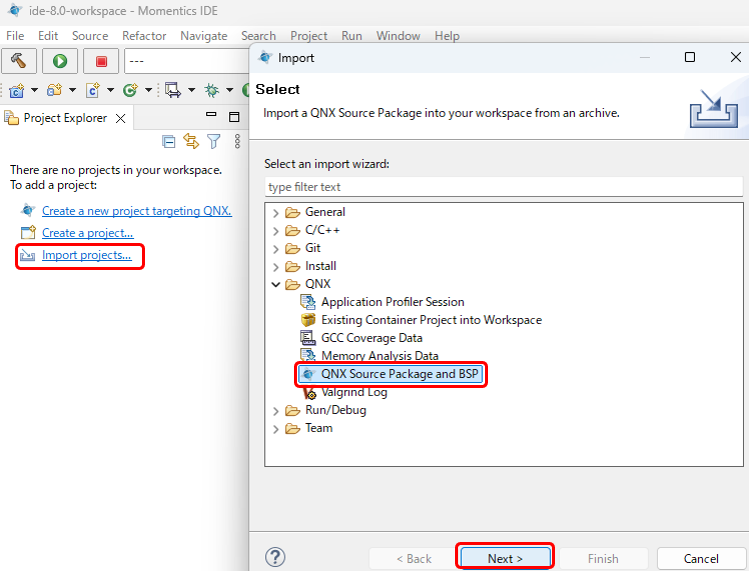Viewport: 749px width, 571px height.
Task: Close the Import dialog
Action: (x=736, y=57)
